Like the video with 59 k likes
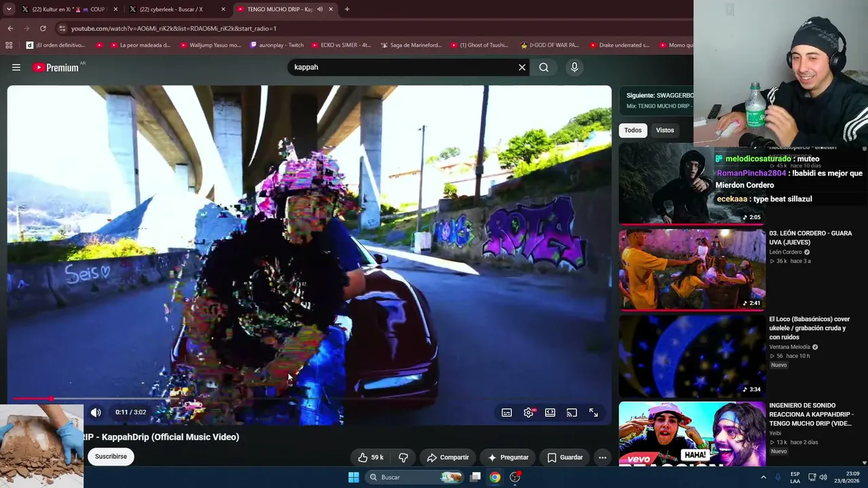868x488 pixels. coord(370,457)
